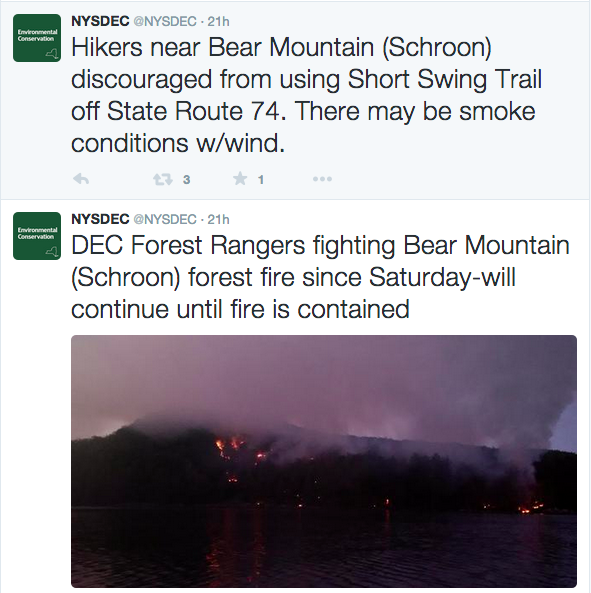The width and height of the screenshot is (591, 593).
Task: Open NYSDEC avatar on forest fire tweet
Action: [x=37, y=236]
